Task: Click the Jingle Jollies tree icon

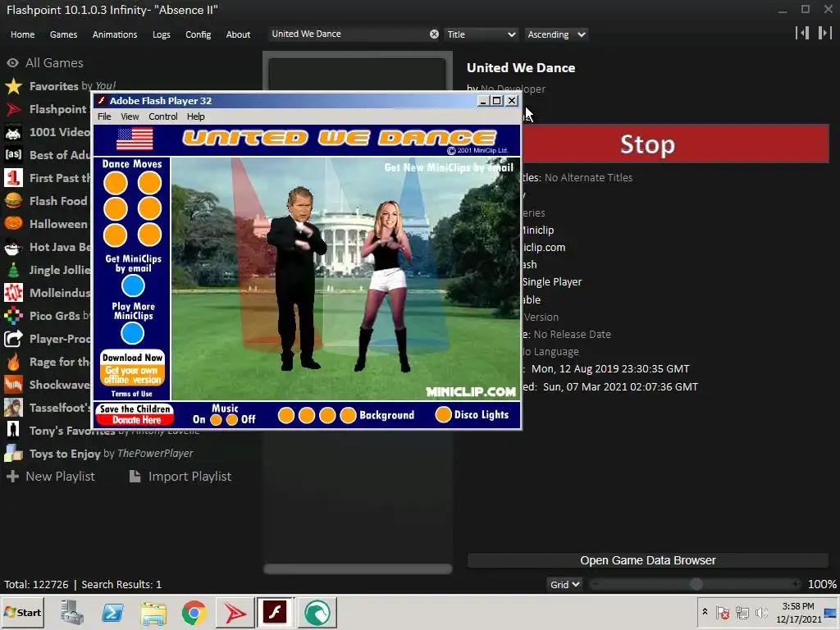Action: tap(13, 269)
